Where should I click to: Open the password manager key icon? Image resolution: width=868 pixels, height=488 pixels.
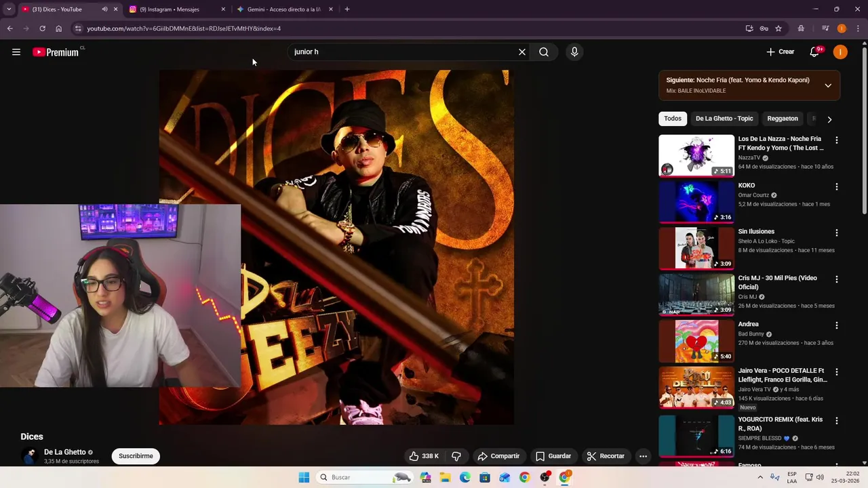coord(764,28)
